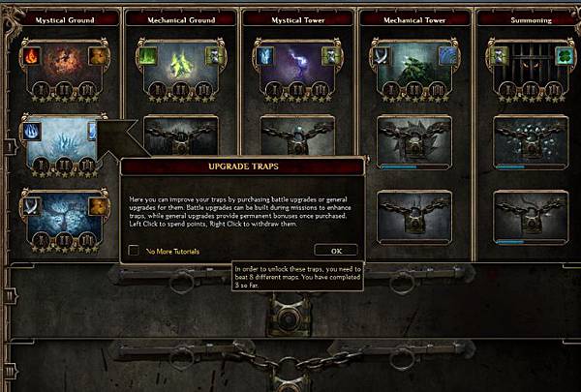Image resolution: width=581 pixels, height=392 pixels.
Task: Select the gold icon on the fire trap
Action: click(x=98, y=56)
